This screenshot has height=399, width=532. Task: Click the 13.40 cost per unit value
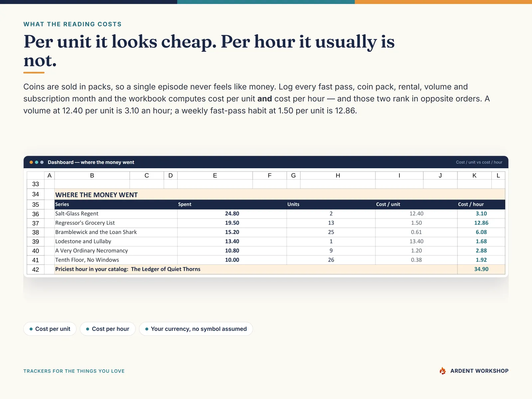(416, 242)
